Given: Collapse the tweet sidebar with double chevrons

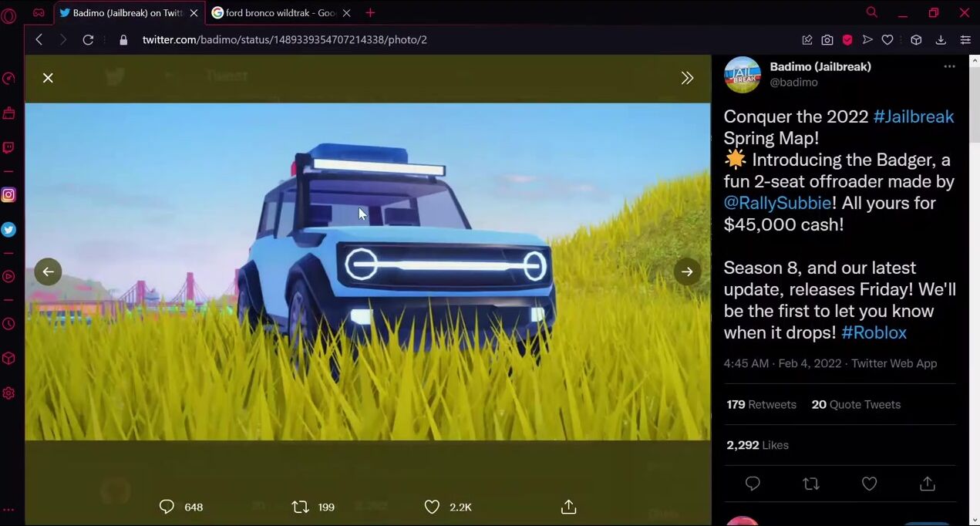Looking at the screenshot, I should coord(687,78).
